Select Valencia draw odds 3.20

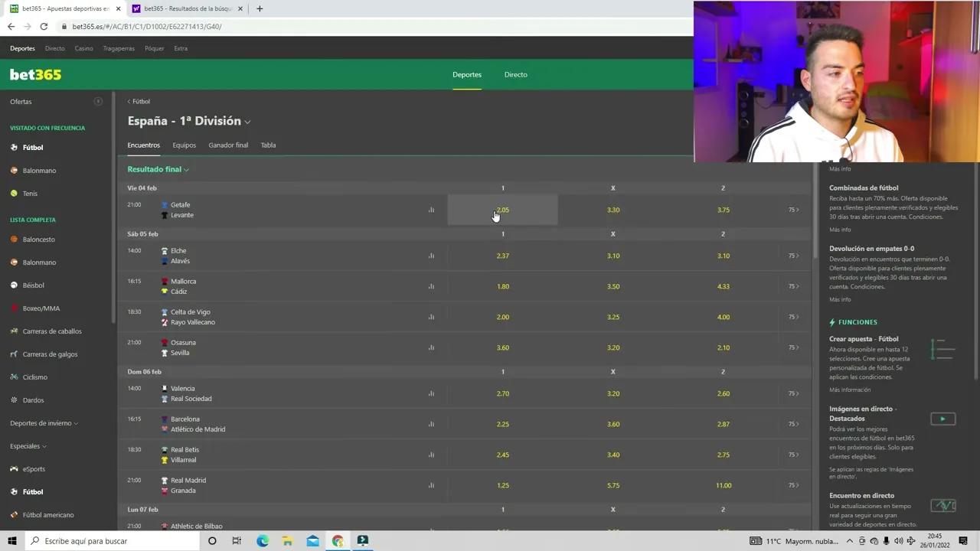pos(612,393)
